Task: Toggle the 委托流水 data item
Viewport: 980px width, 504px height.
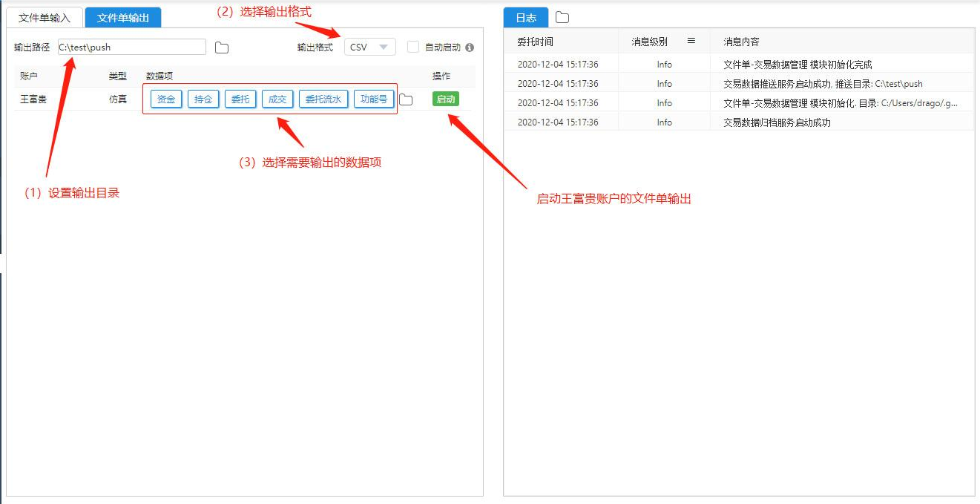Action: pos(323,99)
